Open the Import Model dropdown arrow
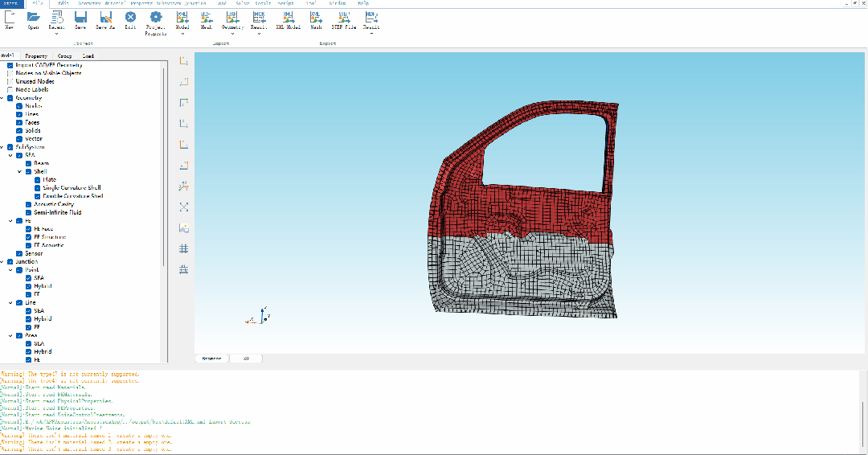The height and width of the screenshot is (455, 868). click(182, 34)
